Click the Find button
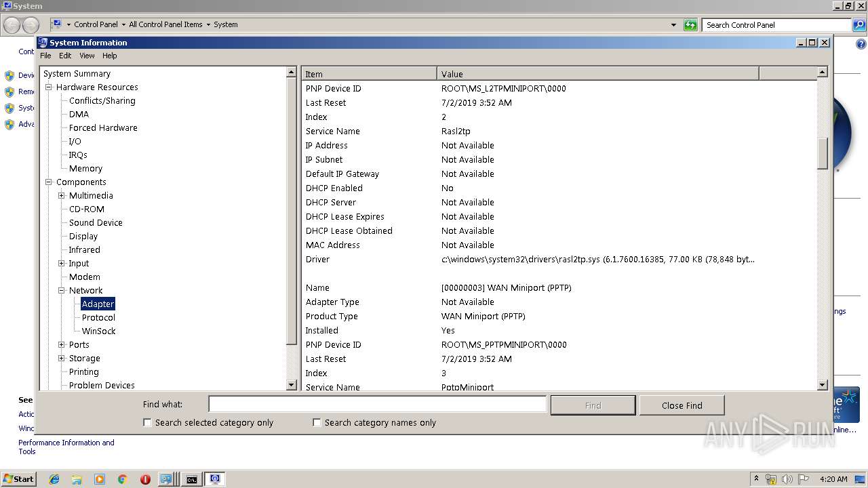 click(x=593, y=405)
